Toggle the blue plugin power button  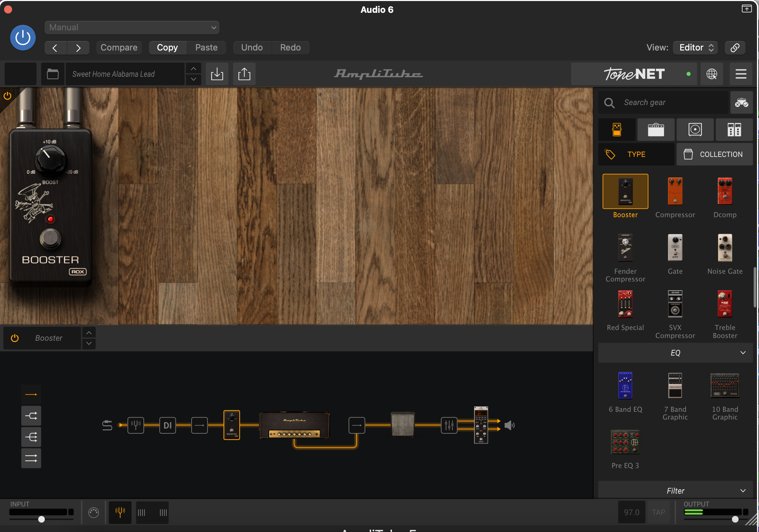23,38
